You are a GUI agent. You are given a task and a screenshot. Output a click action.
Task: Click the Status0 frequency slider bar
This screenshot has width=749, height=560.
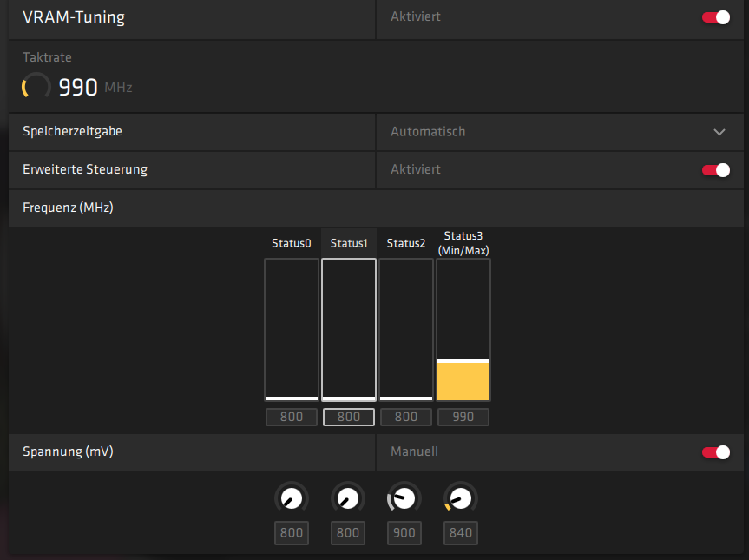click(x=292, y=330)
